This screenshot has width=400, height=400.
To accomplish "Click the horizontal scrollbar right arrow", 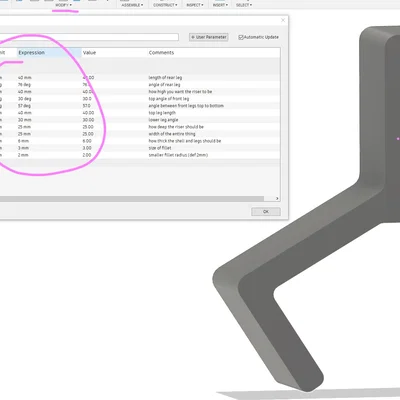I will [x=277, y=198].
